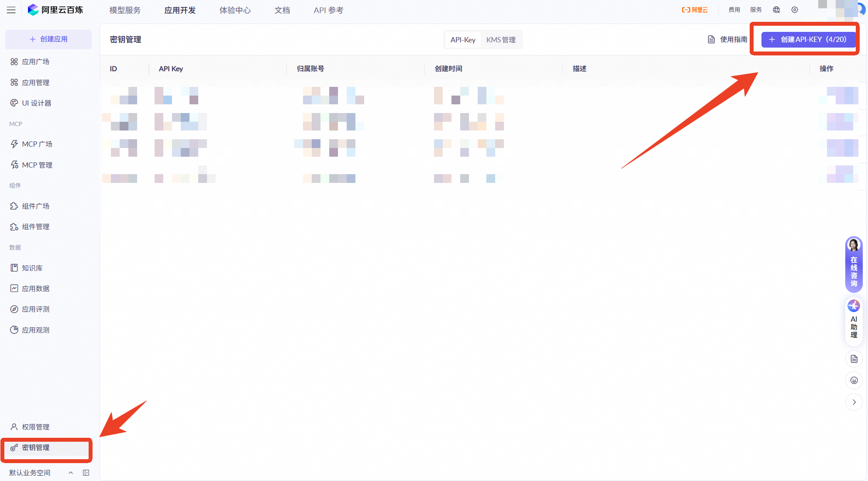
Task: Select 权限管理 in the sidebar
Action: [x=35, y=427]
